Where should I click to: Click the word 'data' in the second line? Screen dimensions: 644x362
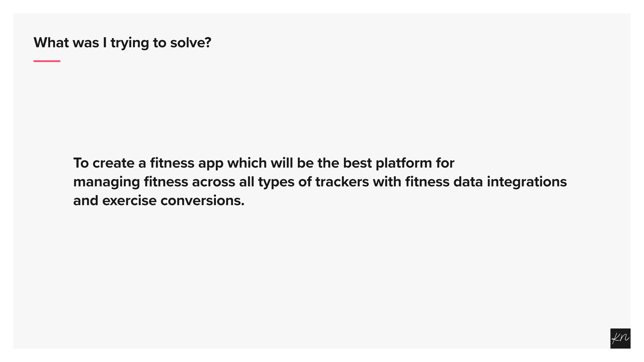(468, 182)
